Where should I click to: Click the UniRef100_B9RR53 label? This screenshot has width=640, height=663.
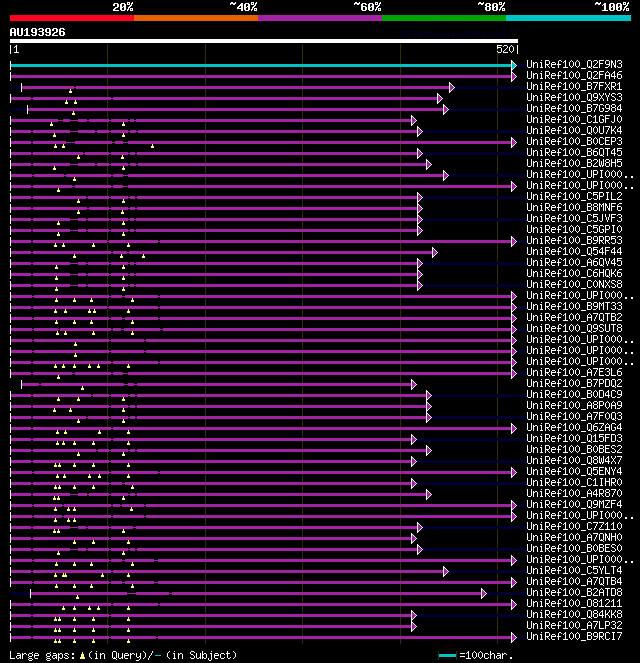pyautogui.click(x=574, y=240)
